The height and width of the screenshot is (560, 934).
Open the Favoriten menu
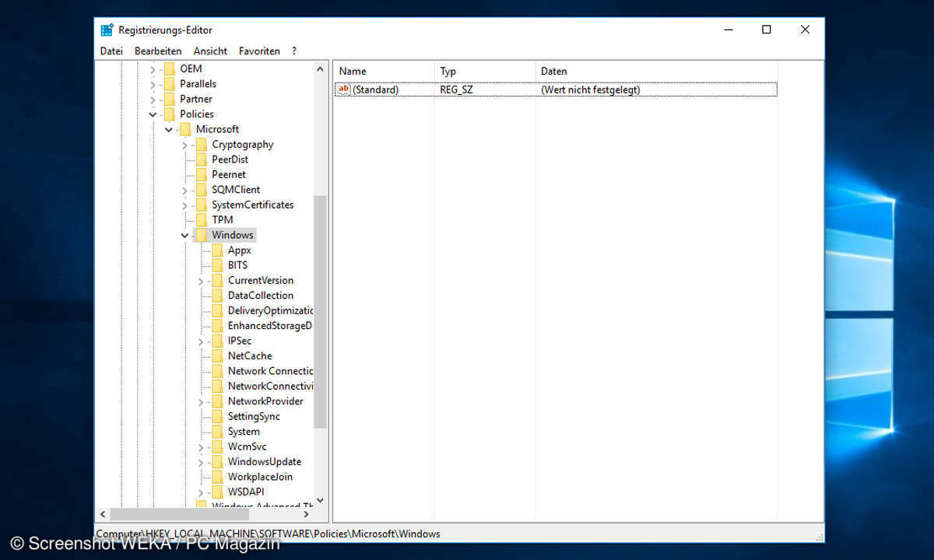coord(259,51)
